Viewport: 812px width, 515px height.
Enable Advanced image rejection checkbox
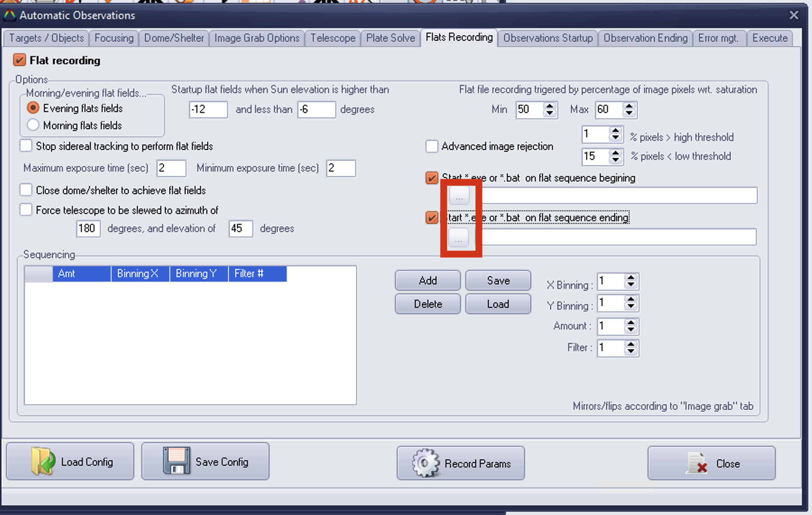coord(432,146)
